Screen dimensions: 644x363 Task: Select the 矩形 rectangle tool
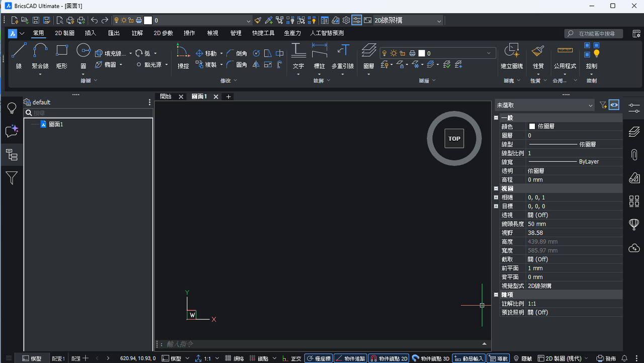click(61, 56)
